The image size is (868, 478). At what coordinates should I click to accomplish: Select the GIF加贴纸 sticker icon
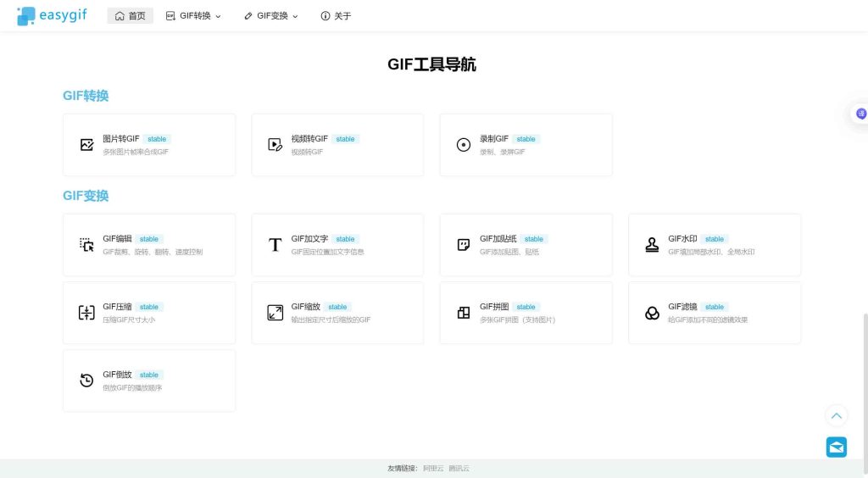(464, 245)
